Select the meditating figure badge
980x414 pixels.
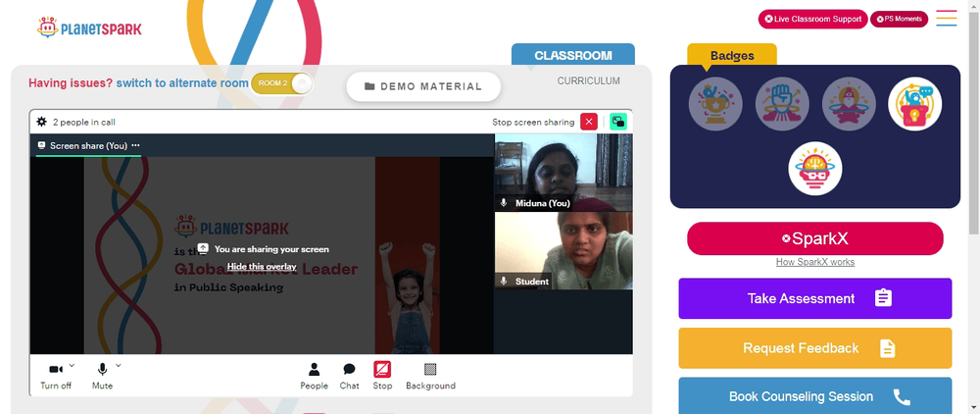coord(849,104)
